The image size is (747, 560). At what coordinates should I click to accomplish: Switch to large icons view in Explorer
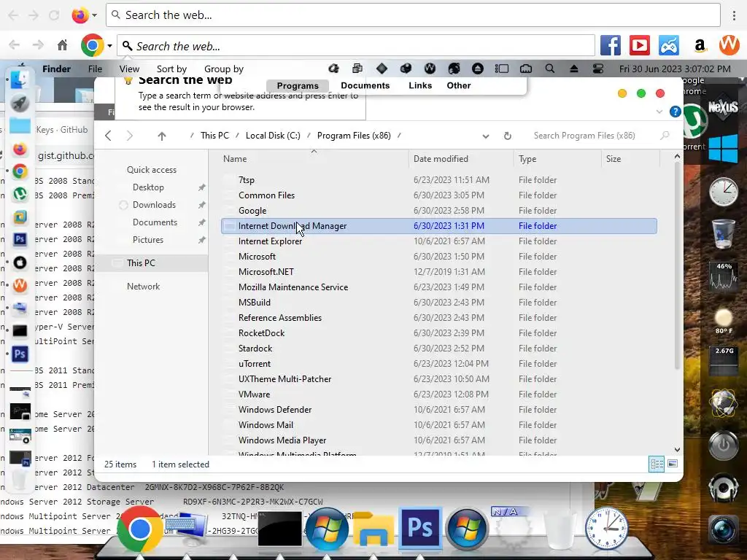672,463
